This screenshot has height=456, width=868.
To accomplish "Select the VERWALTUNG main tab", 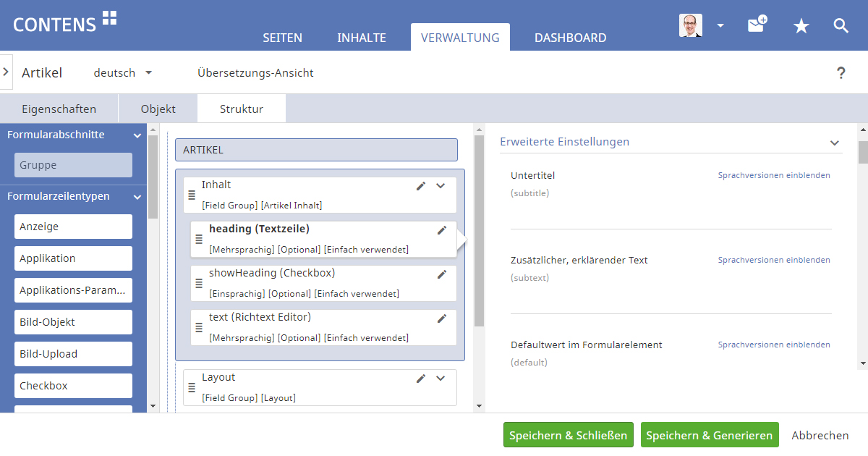I will pyautogui.click(x=460, y=38).
